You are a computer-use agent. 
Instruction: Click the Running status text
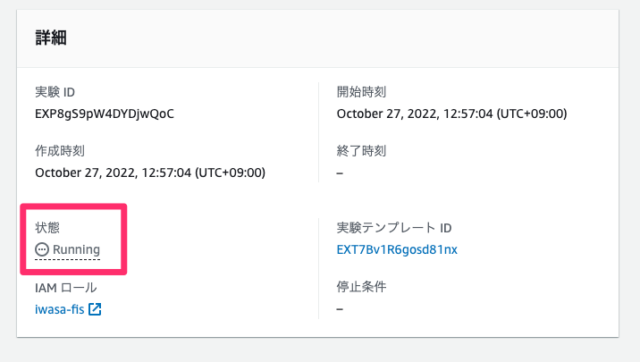[x=76, y=249]
